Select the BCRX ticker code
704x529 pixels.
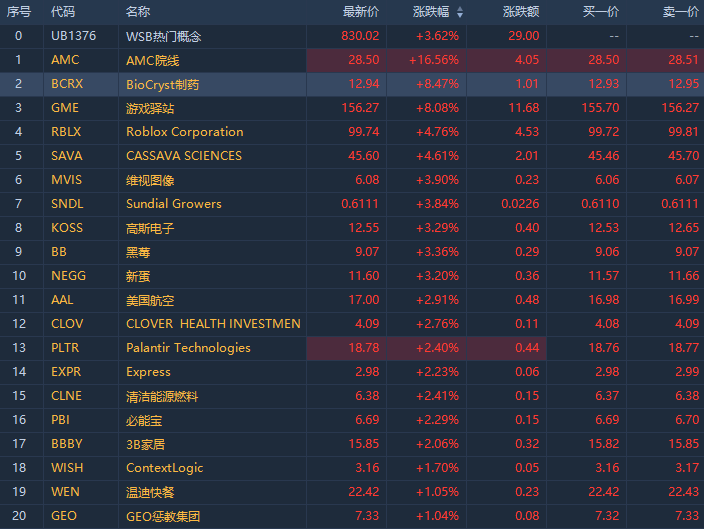(x=67, y=84)
